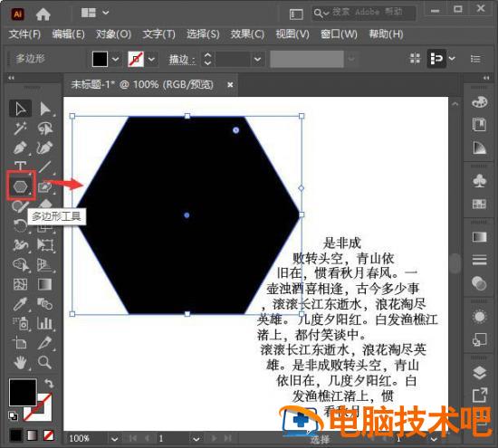
Task: Pick the Blend tool
Action: [x=44, y=304]
